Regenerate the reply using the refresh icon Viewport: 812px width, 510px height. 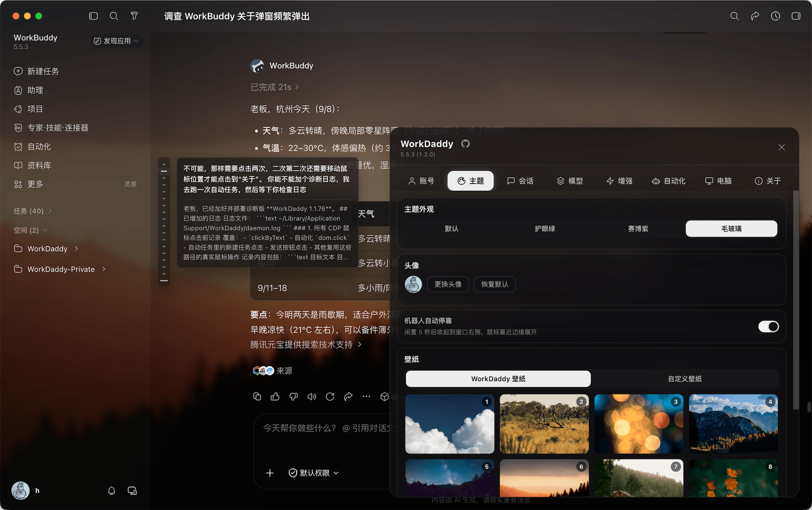(330, 396)
